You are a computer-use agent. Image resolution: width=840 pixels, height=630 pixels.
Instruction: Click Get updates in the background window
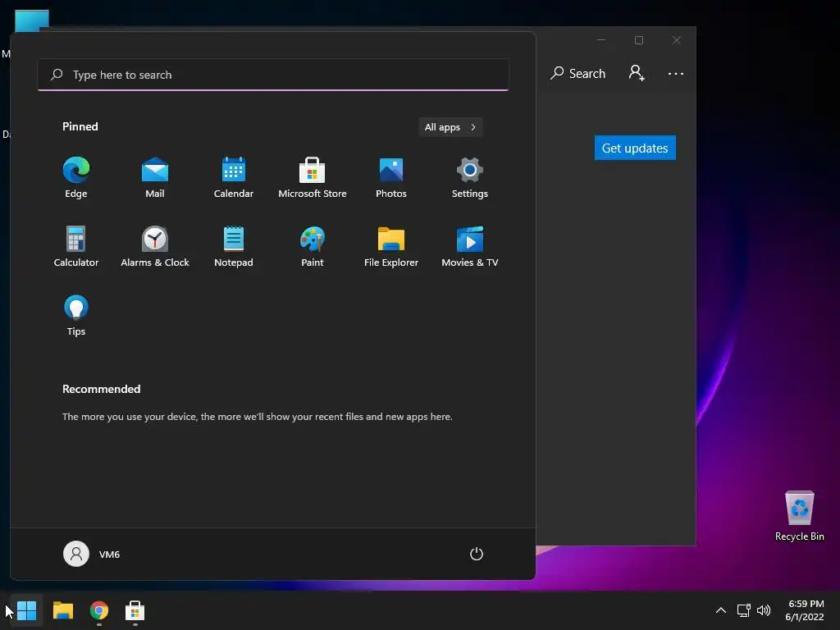635,148
